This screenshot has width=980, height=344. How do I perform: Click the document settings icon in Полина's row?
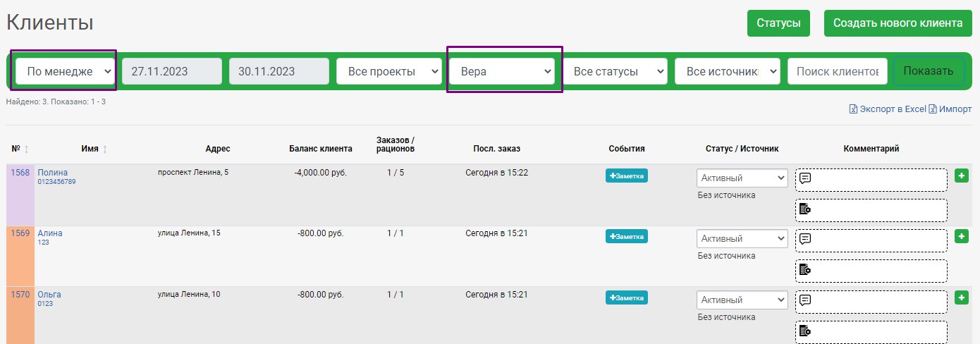(805, 209)
